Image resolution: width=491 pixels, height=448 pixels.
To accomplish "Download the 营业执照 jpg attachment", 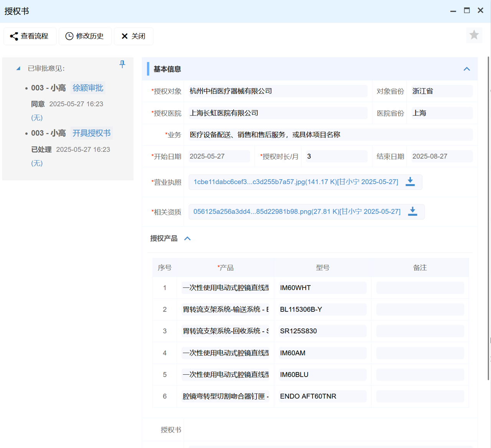I will (410, 182).
